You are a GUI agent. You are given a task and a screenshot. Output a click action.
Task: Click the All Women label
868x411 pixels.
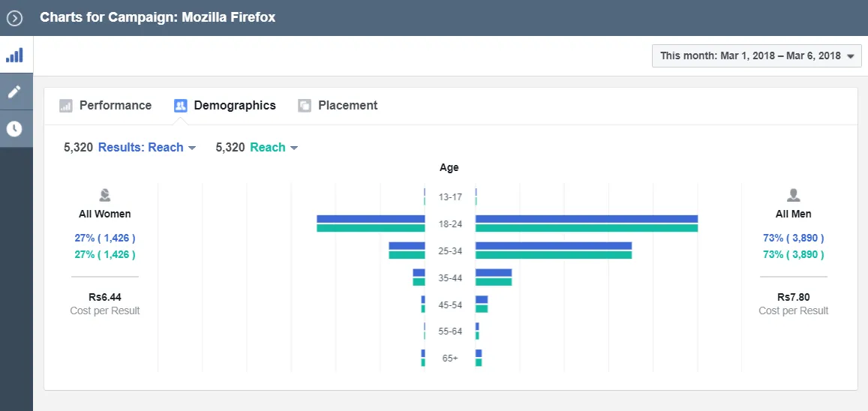105,214
